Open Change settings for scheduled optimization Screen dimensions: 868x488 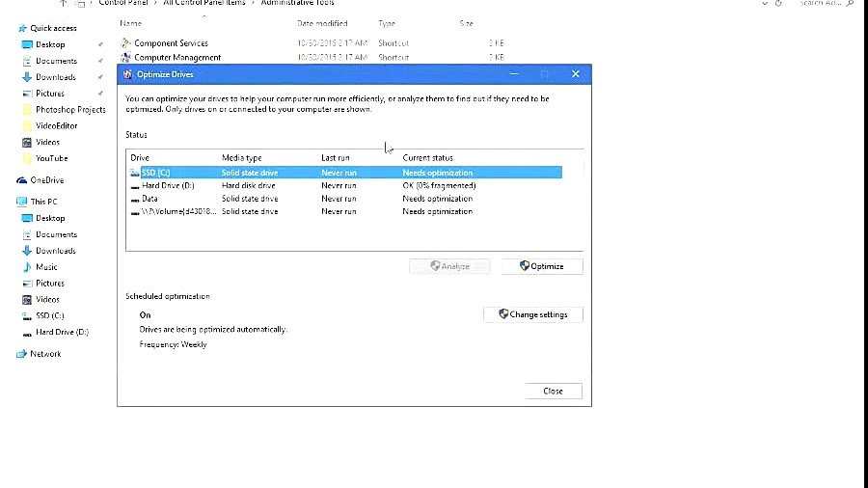[533, 314]
